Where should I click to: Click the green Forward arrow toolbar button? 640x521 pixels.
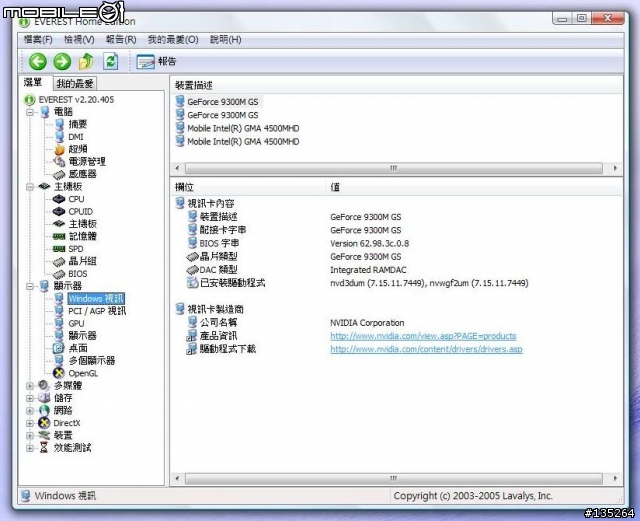point(62,62)
